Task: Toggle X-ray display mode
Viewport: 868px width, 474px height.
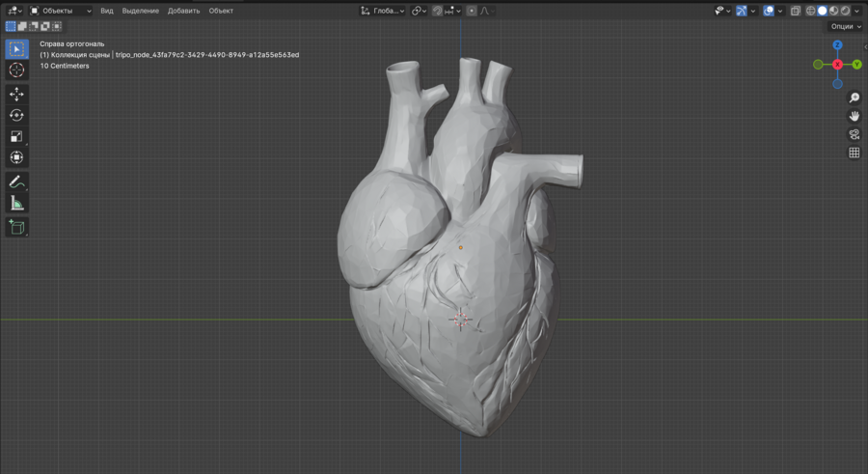Action: 796,11
